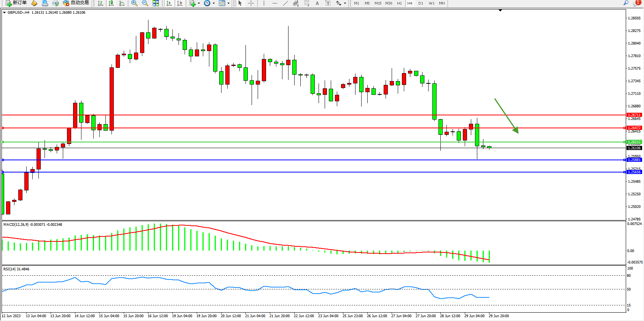Expand the chart templates dropdown arrow

(228, 3)
